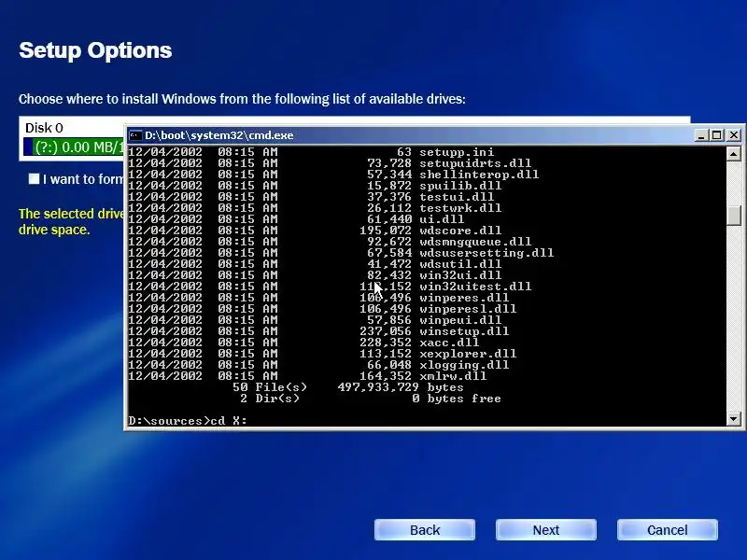Click the ui.dll file line
The width and height of the screenshot is (747, 560).
click(x=296, y=219)
